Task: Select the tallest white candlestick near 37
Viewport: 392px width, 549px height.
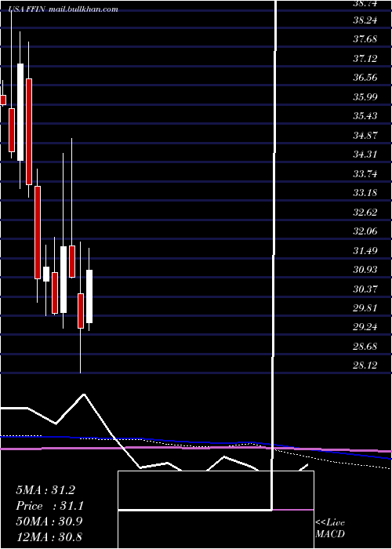Action: coord(20,112)
